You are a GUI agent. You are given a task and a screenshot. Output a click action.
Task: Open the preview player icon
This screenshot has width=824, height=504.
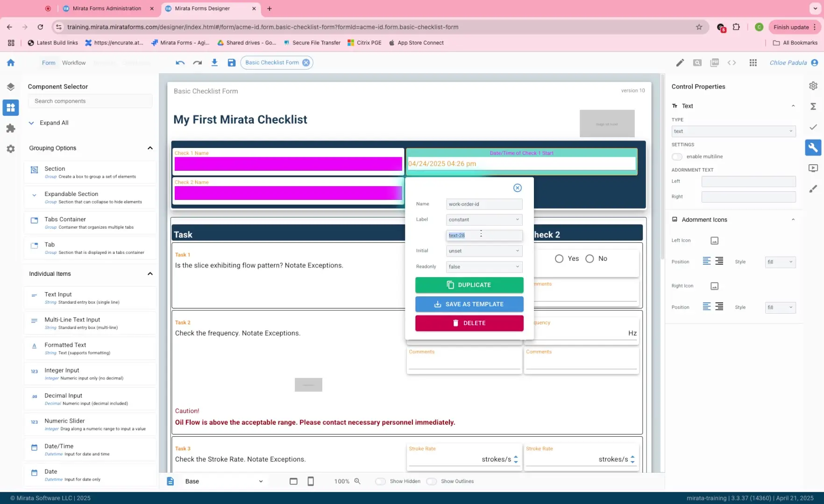[813, 168]
